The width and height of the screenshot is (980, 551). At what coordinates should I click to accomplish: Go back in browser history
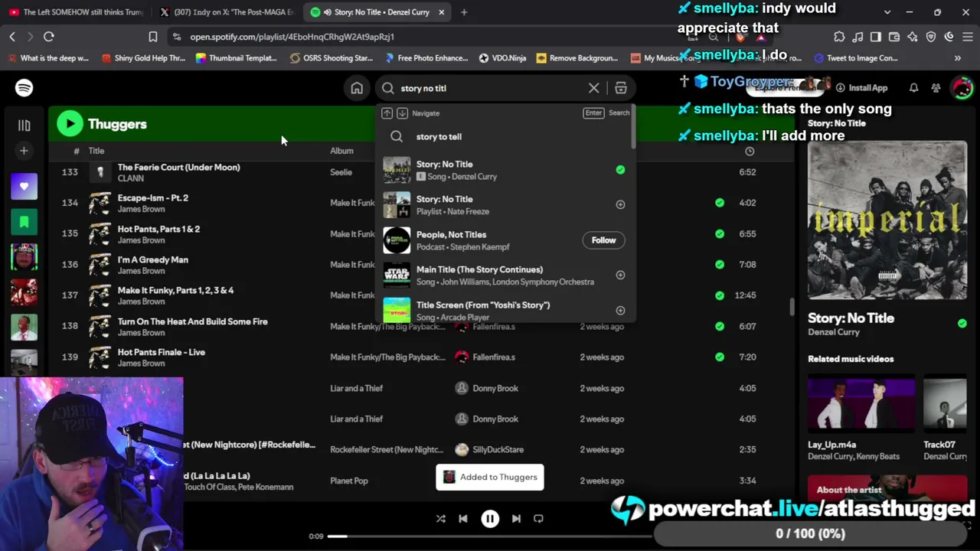click(x=12, y=37)
